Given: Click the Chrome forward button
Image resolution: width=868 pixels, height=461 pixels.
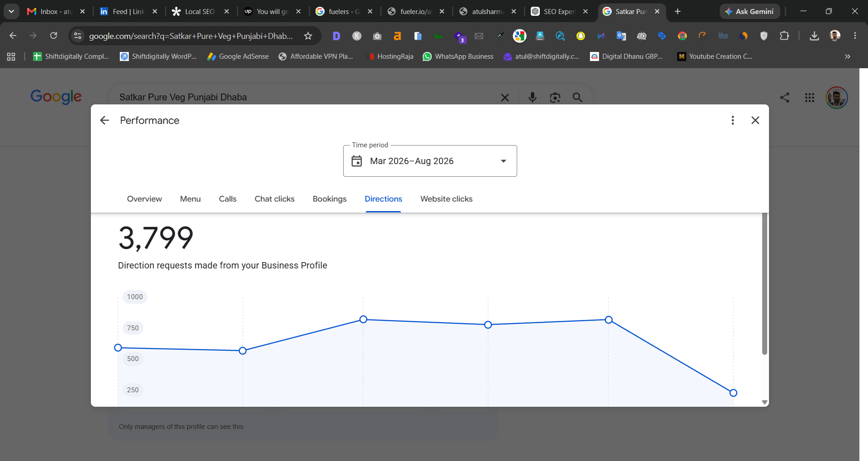Looking at the screenshot, I should [x=33, y=36].
